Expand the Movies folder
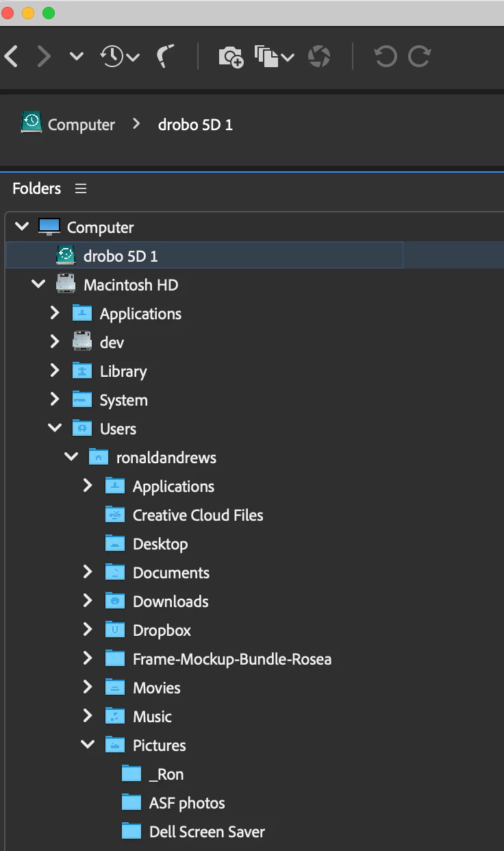504x851 pixels. coord(88,687)
